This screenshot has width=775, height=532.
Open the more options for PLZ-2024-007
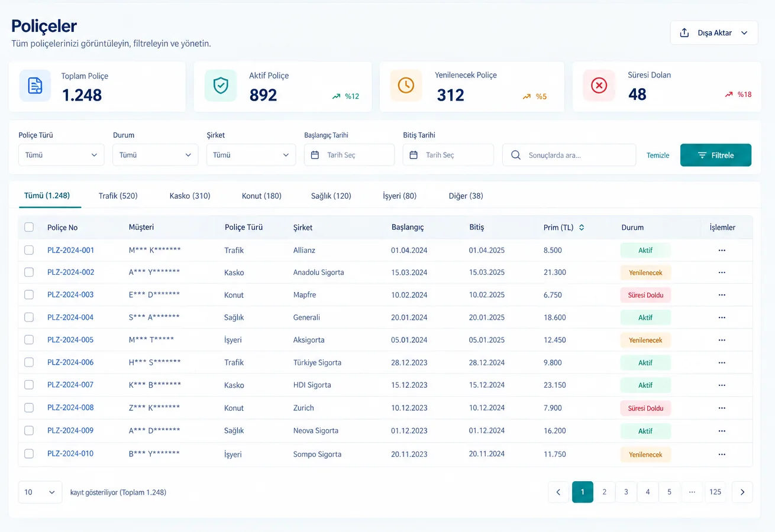pyautogui.click(x=722, y=385)
